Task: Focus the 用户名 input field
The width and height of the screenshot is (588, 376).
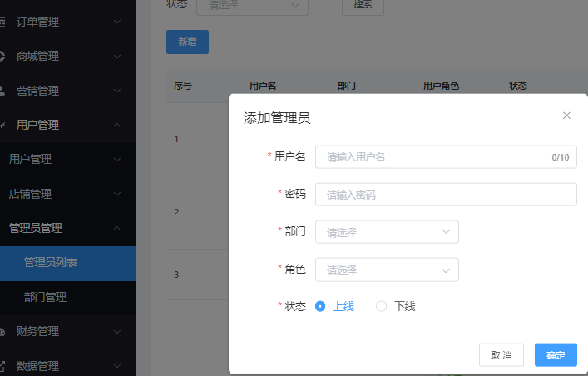Action: [x=432, y=157]
